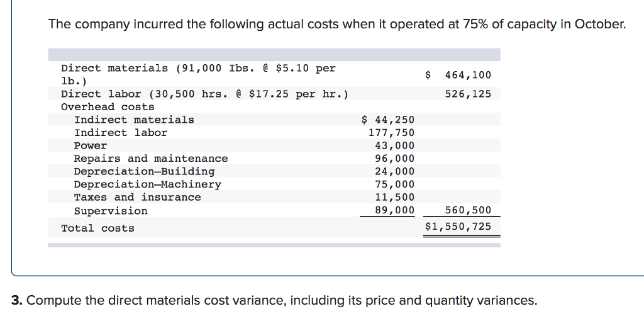This screenshot has width=644, height=321.
Task: Click the Power row label
Action: click(x=91, y=146)
